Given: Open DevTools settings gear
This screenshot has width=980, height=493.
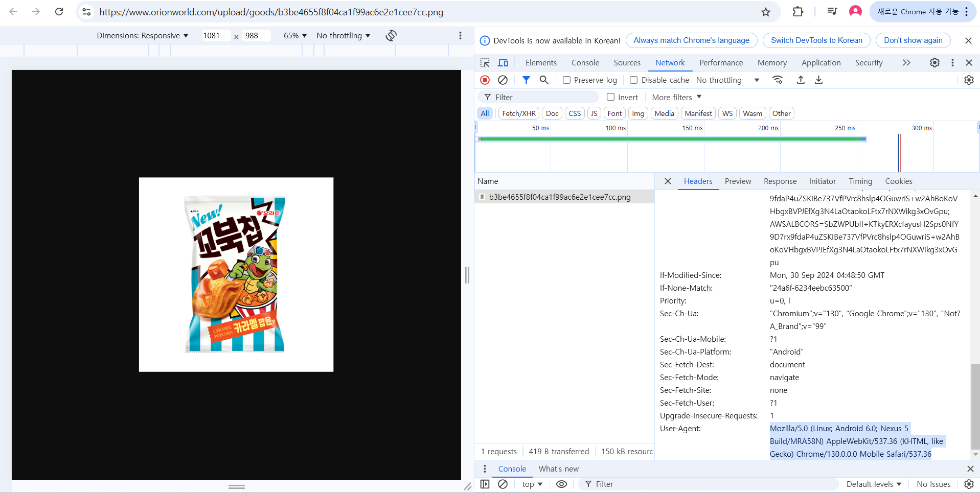Looking at the screenshot, I should 935,62.
